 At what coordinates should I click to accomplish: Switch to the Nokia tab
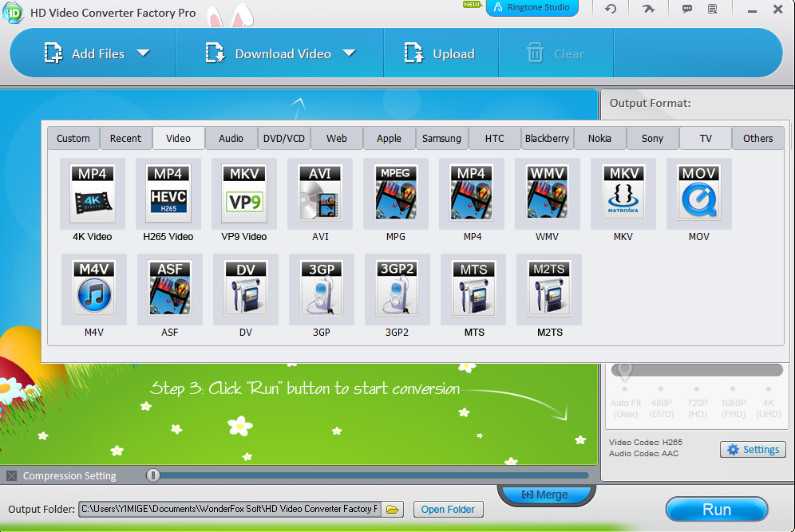tap(599, 138)
